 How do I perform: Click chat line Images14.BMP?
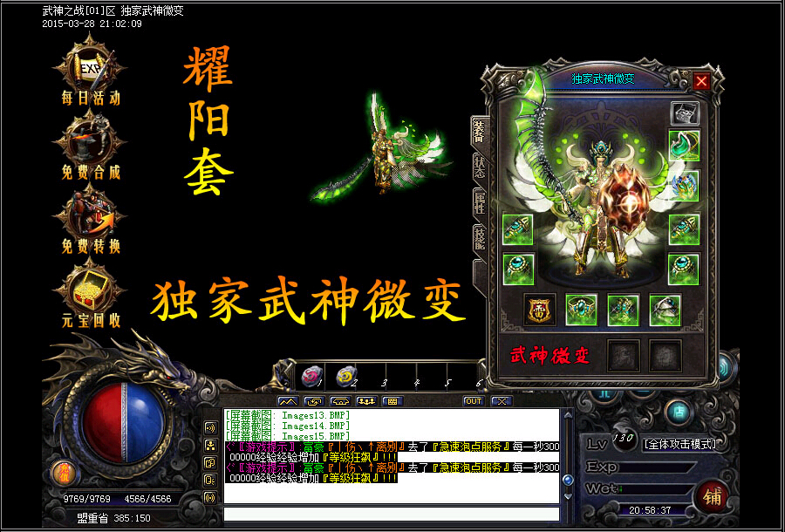point(287,426)
